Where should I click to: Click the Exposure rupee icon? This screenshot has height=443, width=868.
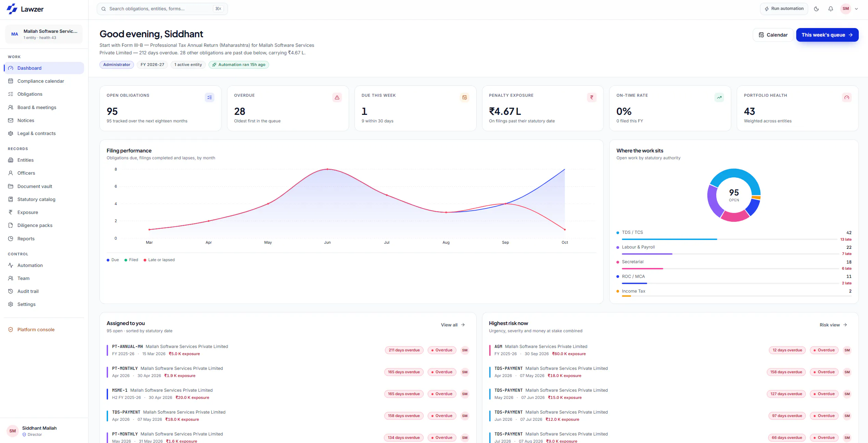11,212
